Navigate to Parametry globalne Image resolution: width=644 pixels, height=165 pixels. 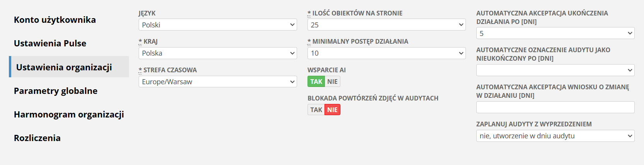(x=56, y=91)
